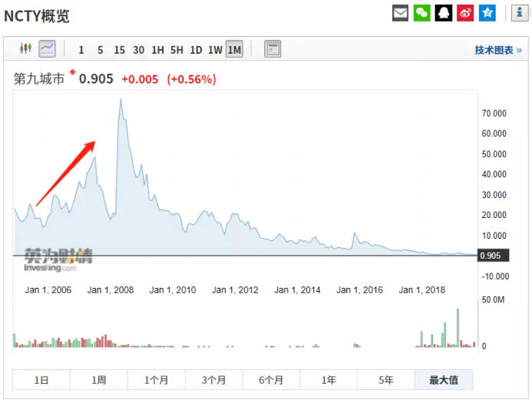Select the 最大值 range tab
Screen dimensions: 532x403
(444, 380)
